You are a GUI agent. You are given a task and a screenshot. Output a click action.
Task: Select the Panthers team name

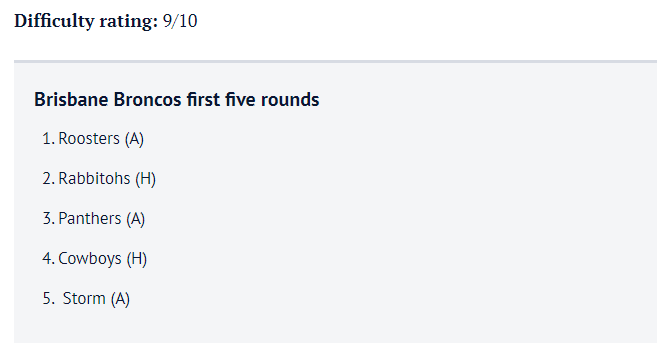pyautogui.click(x=90, y=219)
